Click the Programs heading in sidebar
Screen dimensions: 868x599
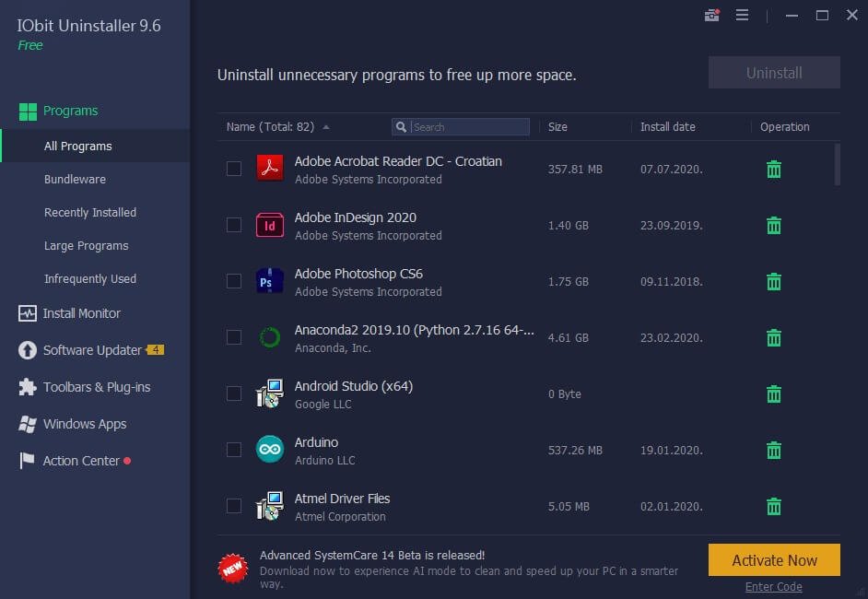click(x=70, y=111)
